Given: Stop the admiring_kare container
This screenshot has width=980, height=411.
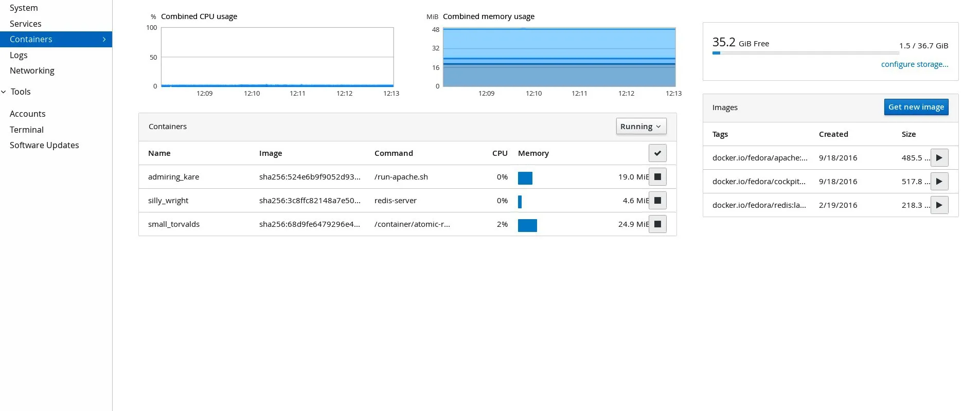Looking at the screenshot, I should pos(657,177).
